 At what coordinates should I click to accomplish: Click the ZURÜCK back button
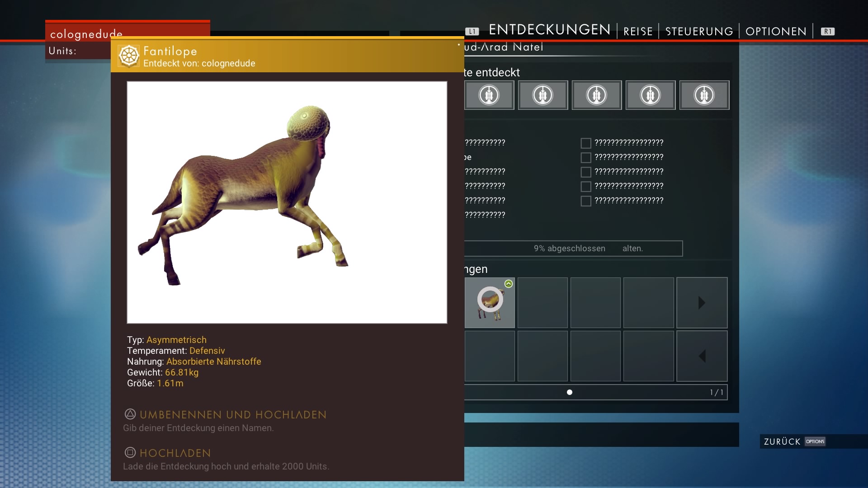point(782,441)
